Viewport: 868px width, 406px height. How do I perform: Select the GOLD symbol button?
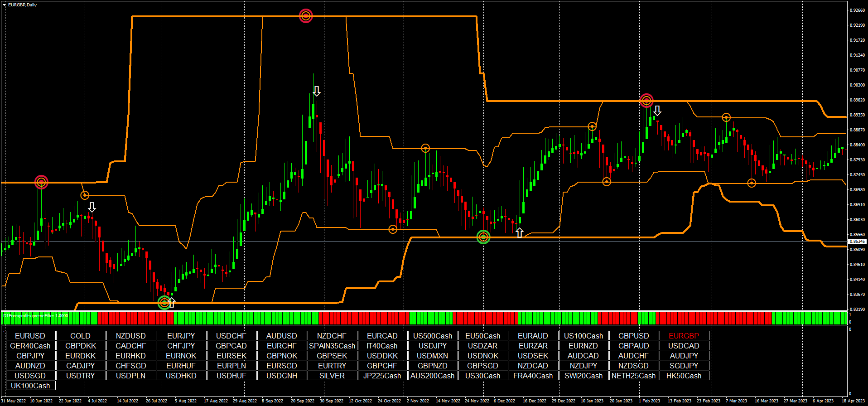[81, 336]
